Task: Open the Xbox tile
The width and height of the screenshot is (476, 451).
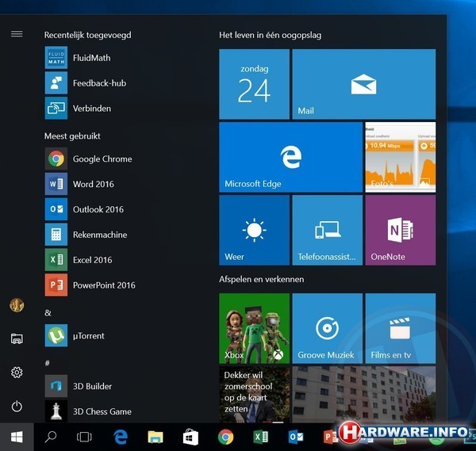Action: coord(254,328)
